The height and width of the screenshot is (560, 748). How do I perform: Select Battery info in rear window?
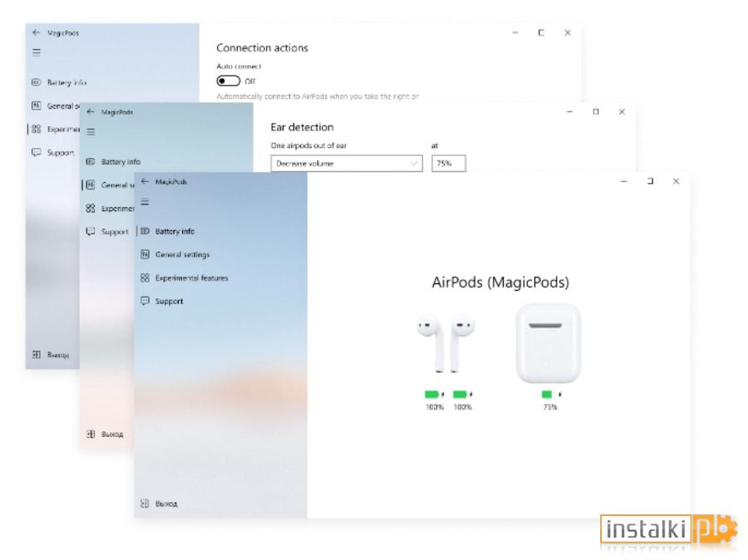tap(66, 82)
